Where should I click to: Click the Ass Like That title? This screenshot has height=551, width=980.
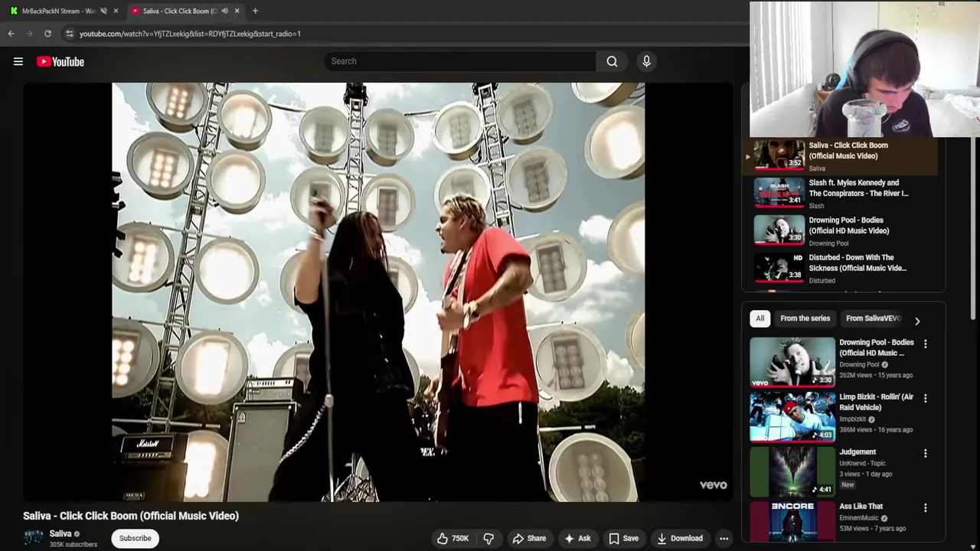(861, 507)
